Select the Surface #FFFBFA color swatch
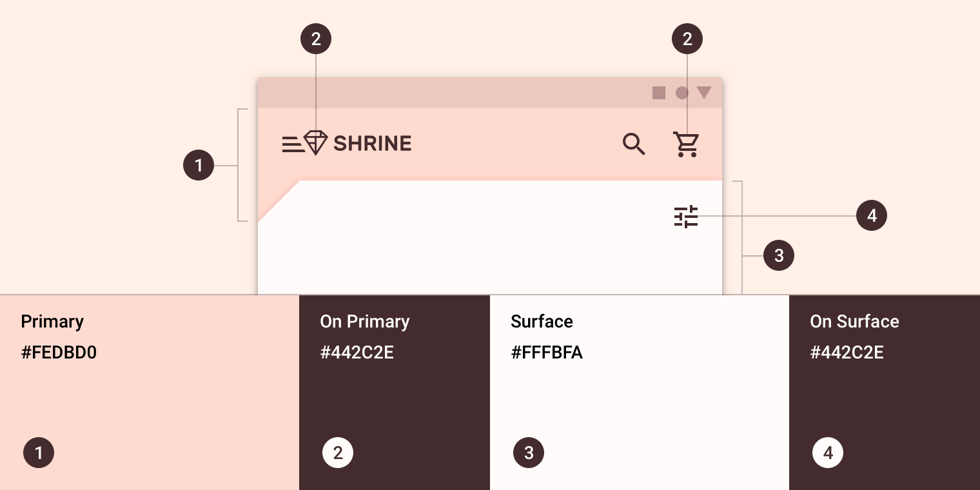 640,393
